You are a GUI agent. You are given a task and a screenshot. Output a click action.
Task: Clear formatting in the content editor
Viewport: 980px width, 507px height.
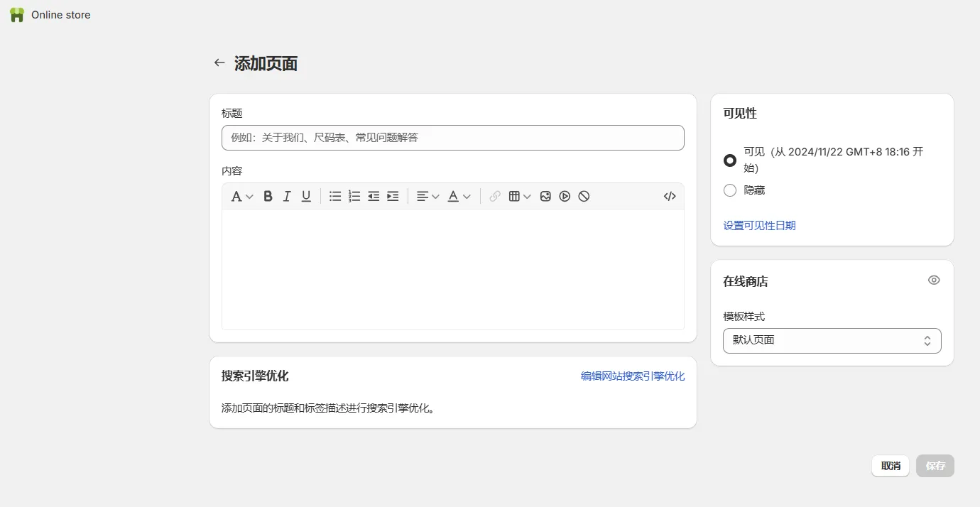(584, 196)
